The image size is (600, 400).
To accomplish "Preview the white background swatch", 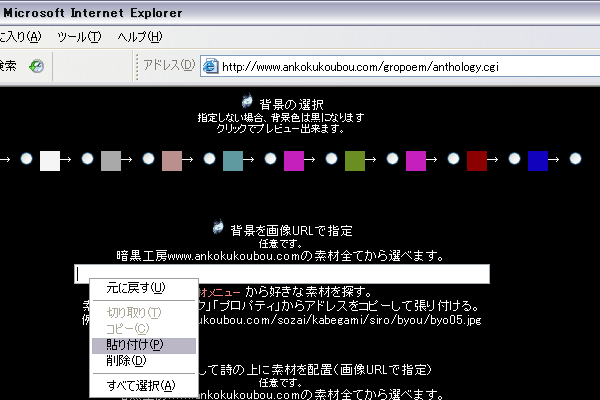I will (50, 160).
